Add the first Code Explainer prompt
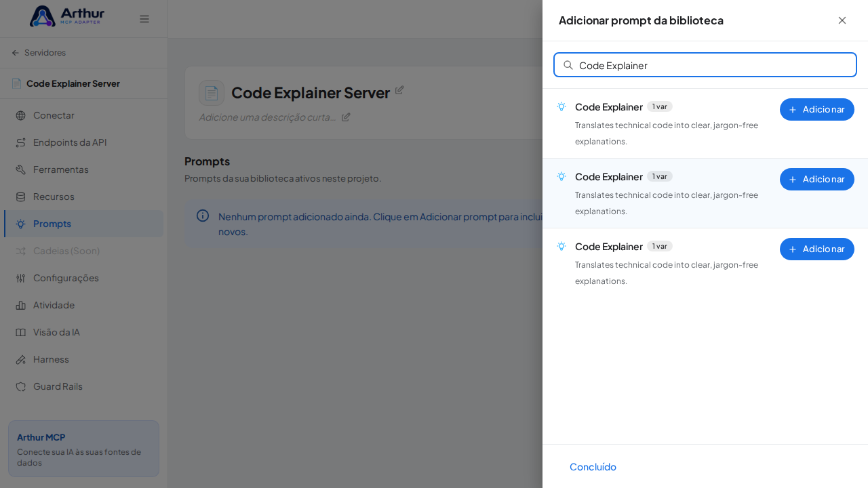868x488 pixels. click(x=817, y=109)
